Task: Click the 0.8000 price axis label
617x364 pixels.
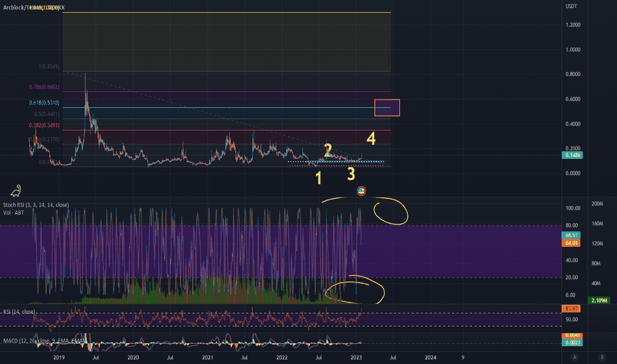Action: [573, 74]
